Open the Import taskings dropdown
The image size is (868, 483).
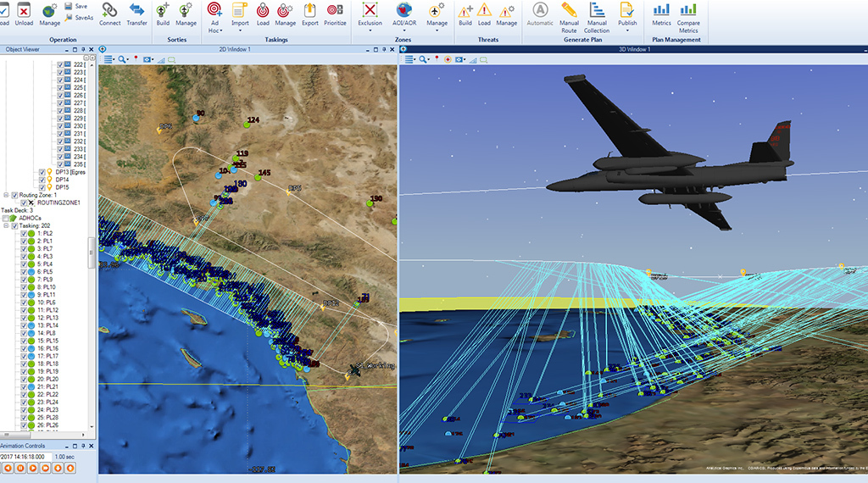[240, 15]
